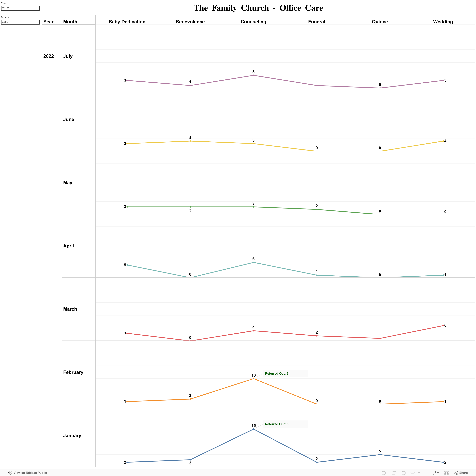Click the 'Referred Out: 2' annotation
476x476 pixels.
coord(277,373)
